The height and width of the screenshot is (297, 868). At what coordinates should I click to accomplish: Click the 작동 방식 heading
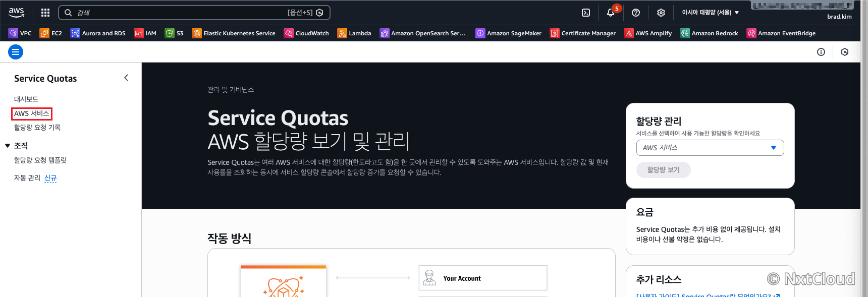coord(230,238)
